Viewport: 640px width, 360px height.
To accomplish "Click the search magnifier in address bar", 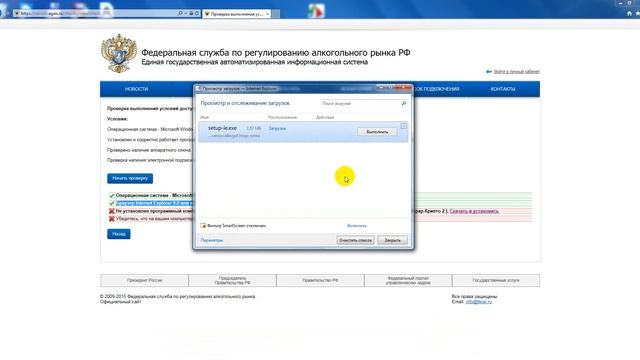I will [x=180, y=13].
